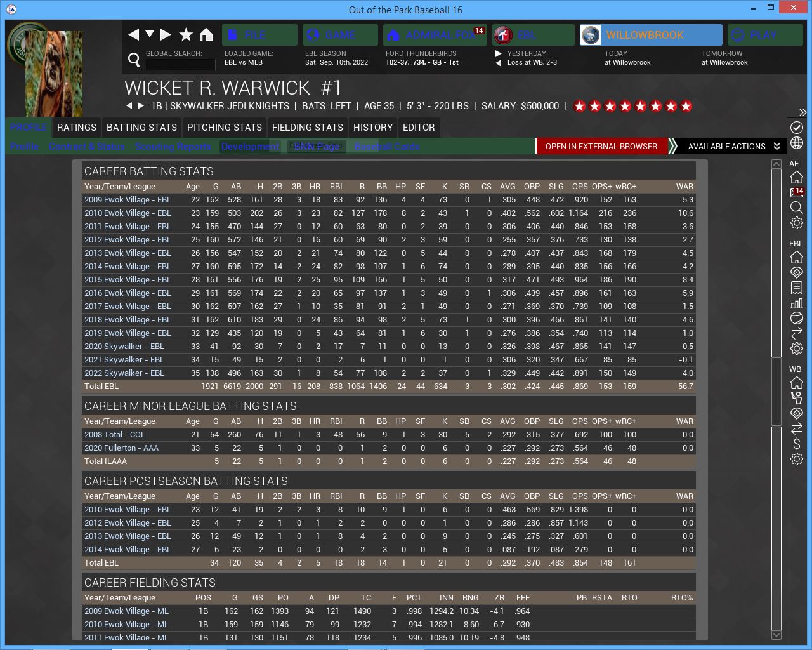Open the EBL statistics bar chart icon
The image size is (812, 650).
tap(797, 303)
